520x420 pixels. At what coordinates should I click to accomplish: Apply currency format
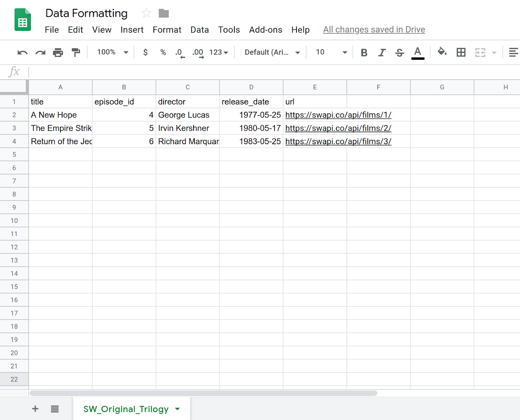pyautogui.click(x=145, y=52)
